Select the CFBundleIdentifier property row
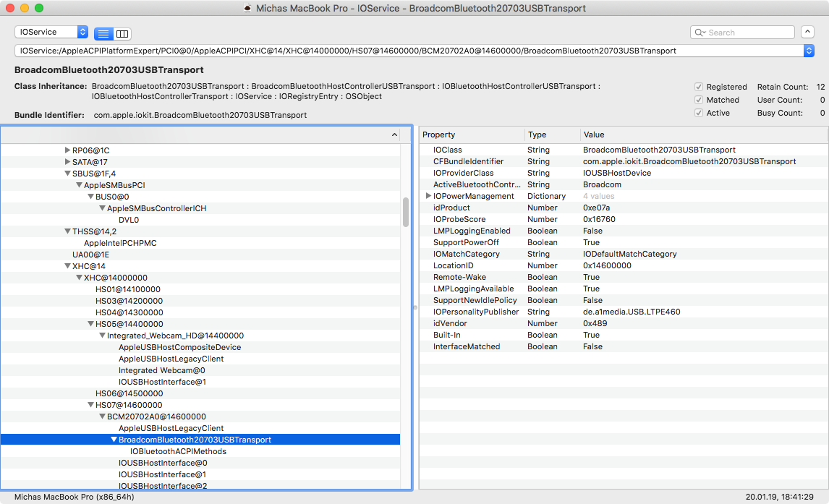The width and height of the screenshot is (829, 504). pyautogui.click(x=624, y=162)
